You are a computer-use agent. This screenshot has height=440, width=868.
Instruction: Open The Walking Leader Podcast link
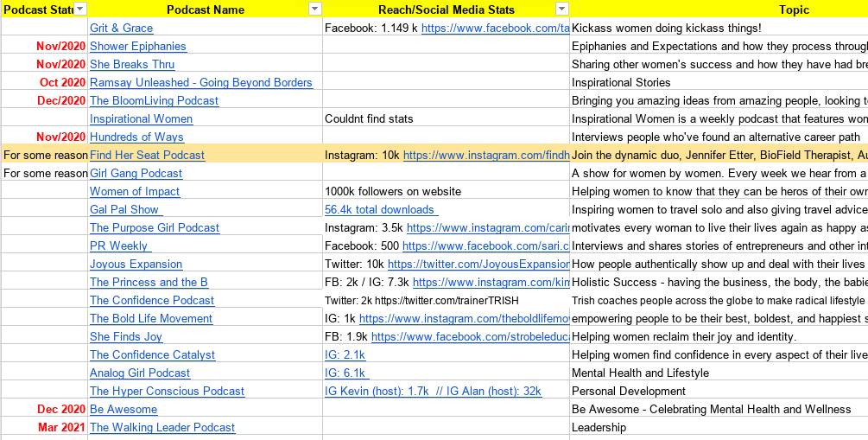tap(162, 428)
